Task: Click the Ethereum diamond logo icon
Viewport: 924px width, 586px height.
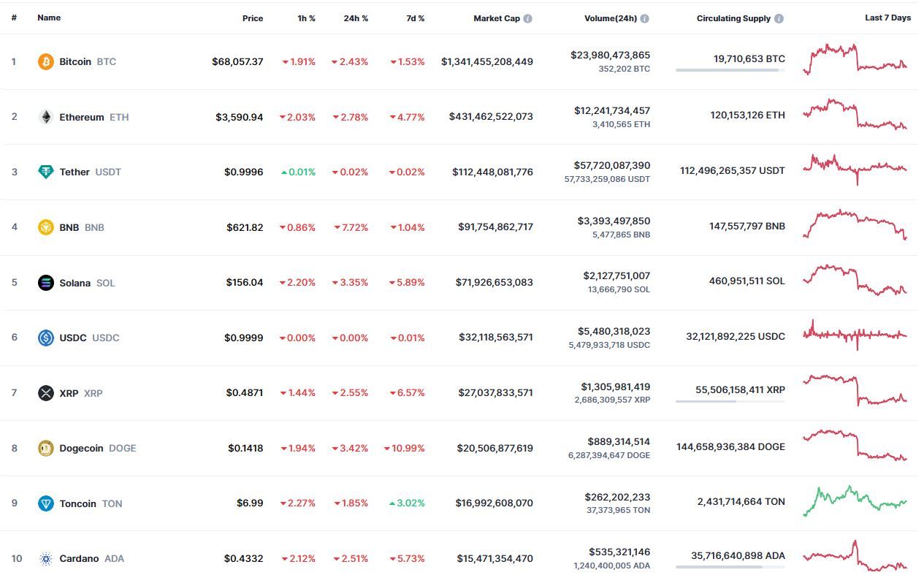Action: coord(46,117)
